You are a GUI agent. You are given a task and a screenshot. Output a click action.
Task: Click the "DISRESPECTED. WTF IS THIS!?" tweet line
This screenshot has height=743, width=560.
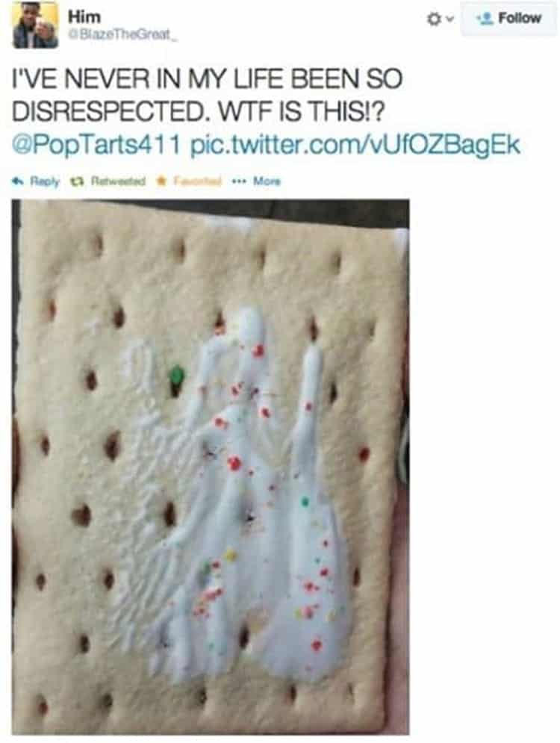coord(198,112)
